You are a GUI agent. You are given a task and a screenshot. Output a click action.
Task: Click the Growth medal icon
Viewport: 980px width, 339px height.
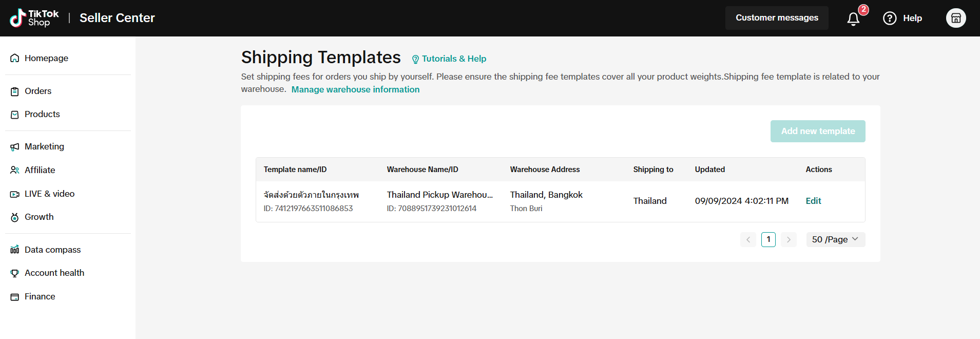tap(15, 217)
